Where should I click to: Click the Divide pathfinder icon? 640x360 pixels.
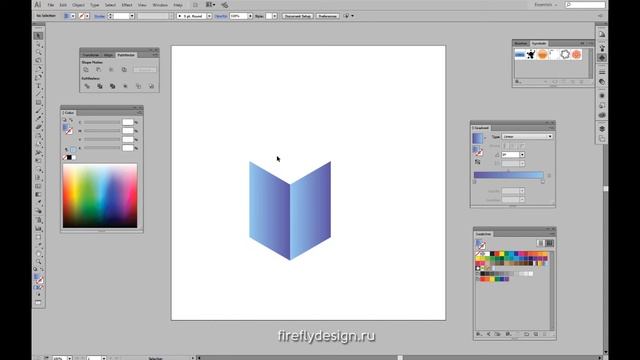[87, 86]
